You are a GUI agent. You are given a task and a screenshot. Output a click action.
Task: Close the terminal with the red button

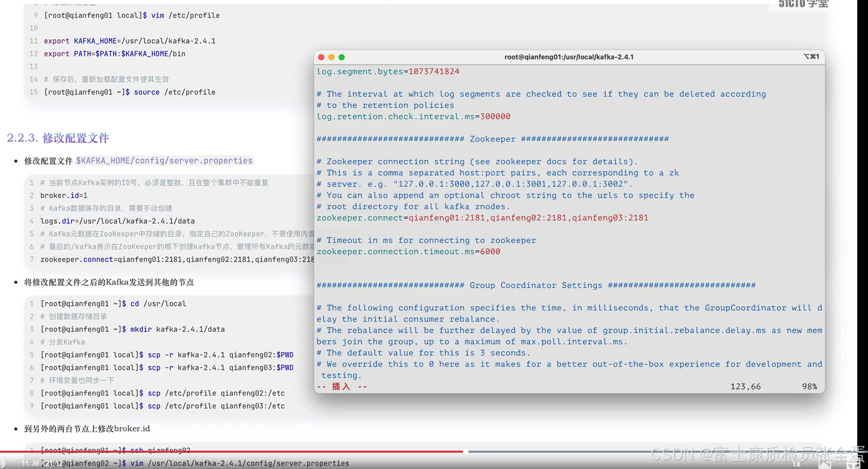coord(321,57)
